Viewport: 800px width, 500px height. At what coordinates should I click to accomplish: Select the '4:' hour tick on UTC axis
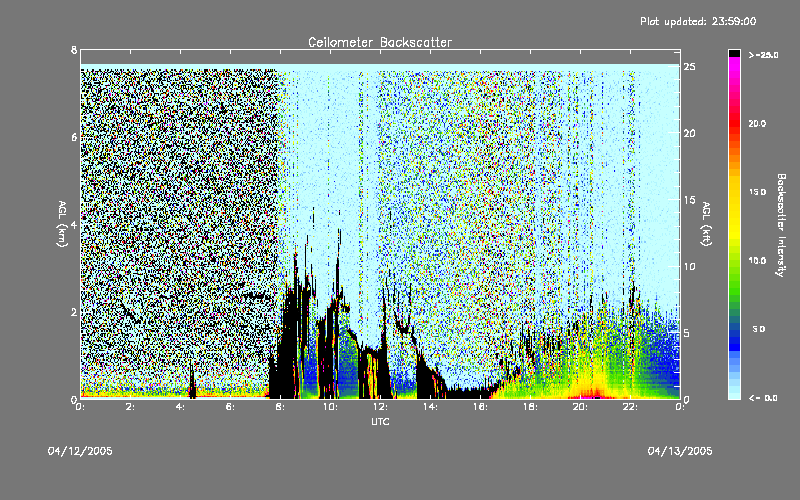click(180, 407)
